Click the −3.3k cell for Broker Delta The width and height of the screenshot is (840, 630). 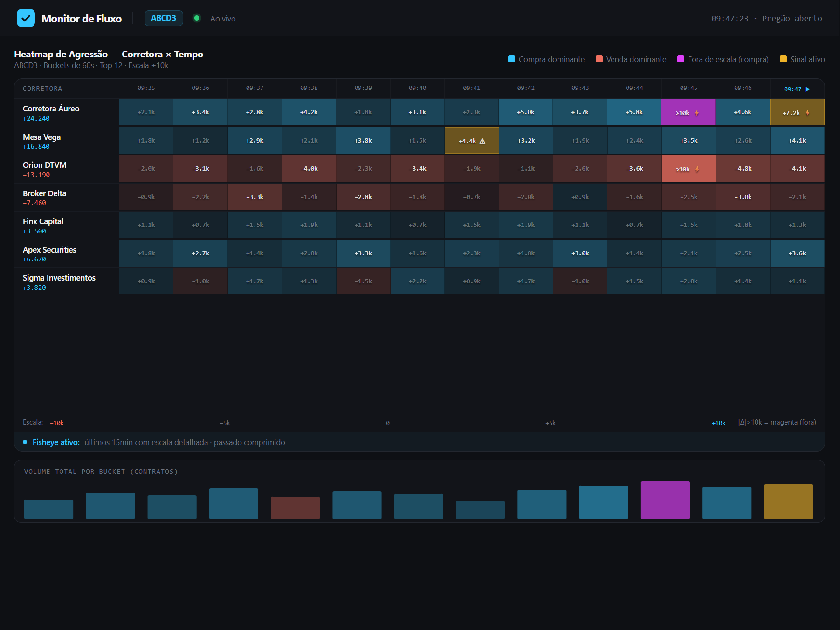click(x=255, y=197)
